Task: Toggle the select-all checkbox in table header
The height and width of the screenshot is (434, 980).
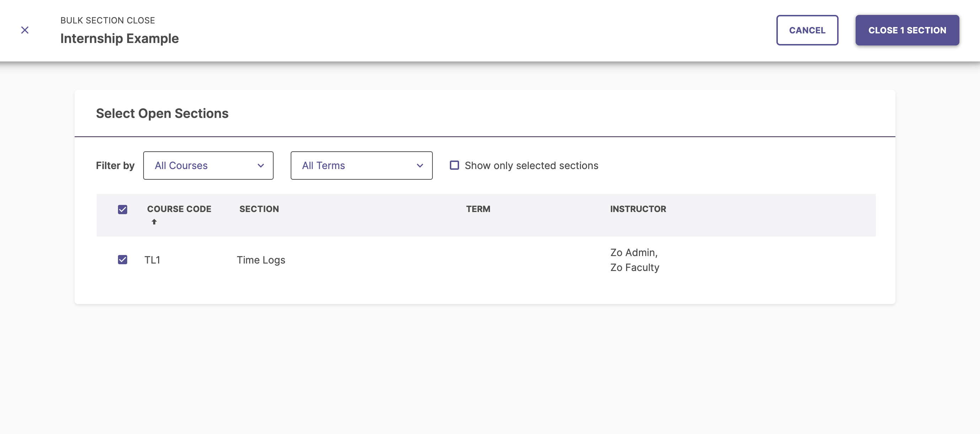Action: pyautogui.click(x=123, y=210)
